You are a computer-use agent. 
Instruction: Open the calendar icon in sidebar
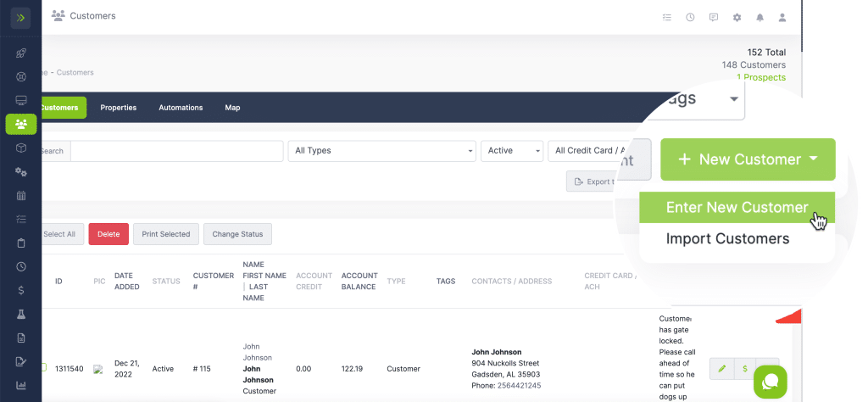(x=21, y=195)
